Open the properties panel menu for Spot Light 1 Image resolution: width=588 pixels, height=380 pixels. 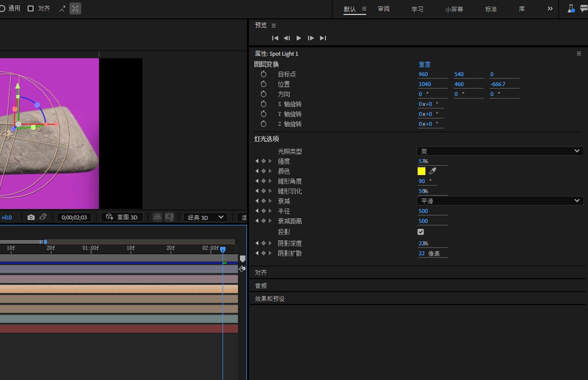(579, 54)
